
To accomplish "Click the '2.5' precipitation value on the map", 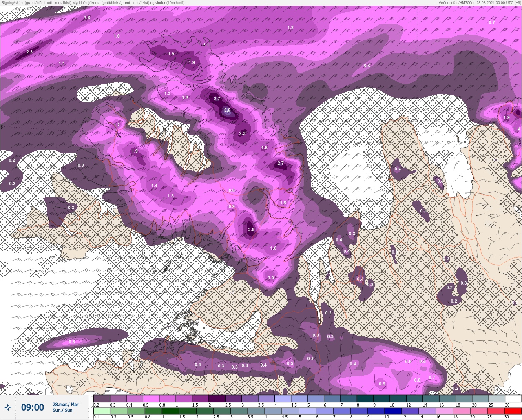I will pos(251,230).
